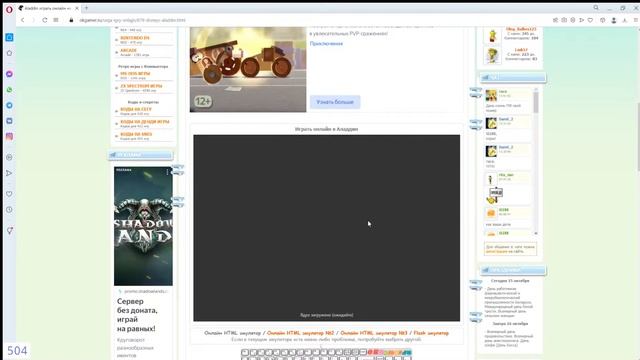Open Messenger in the Opera sidebar

(9, 74)
